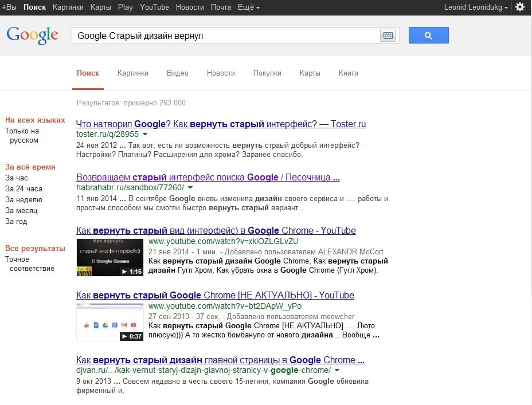
Task: Expand the Leonid Leonidukg account menu
Action: 476,7
